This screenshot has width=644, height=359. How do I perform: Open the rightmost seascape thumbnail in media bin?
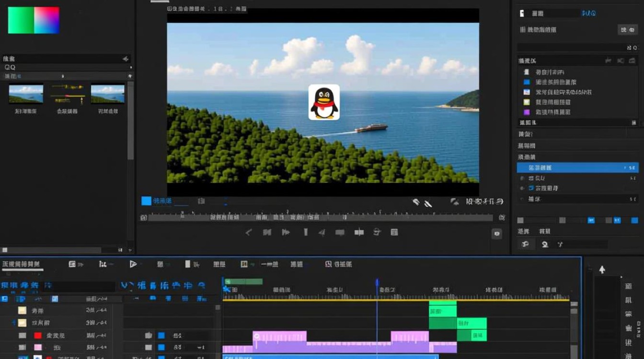click(108, 93)
